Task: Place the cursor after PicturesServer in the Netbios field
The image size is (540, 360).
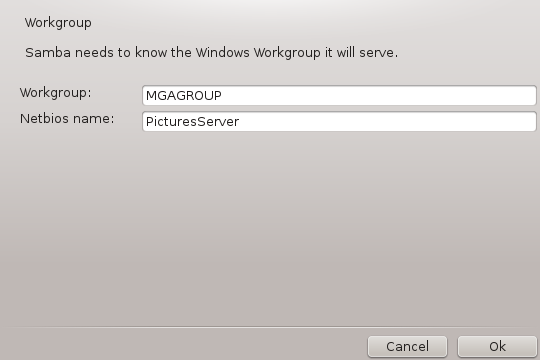Action: [x=240, y=122]
